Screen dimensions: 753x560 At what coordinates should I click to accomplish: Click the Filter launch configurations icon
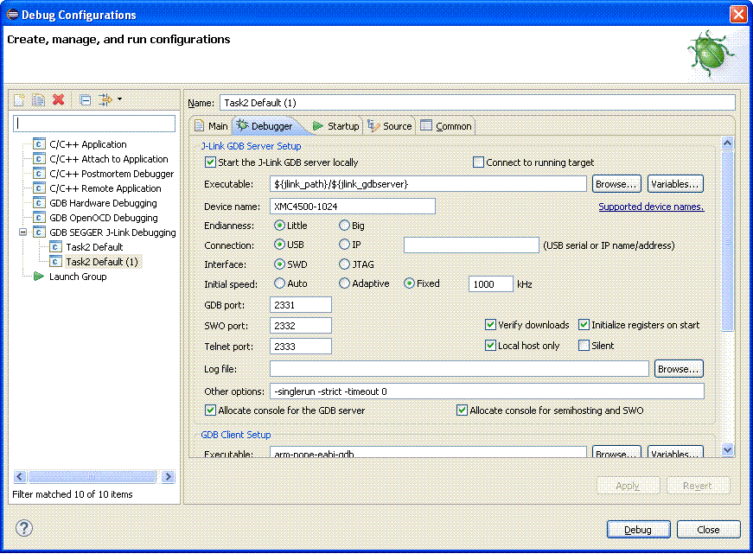[x=105, y=99]
